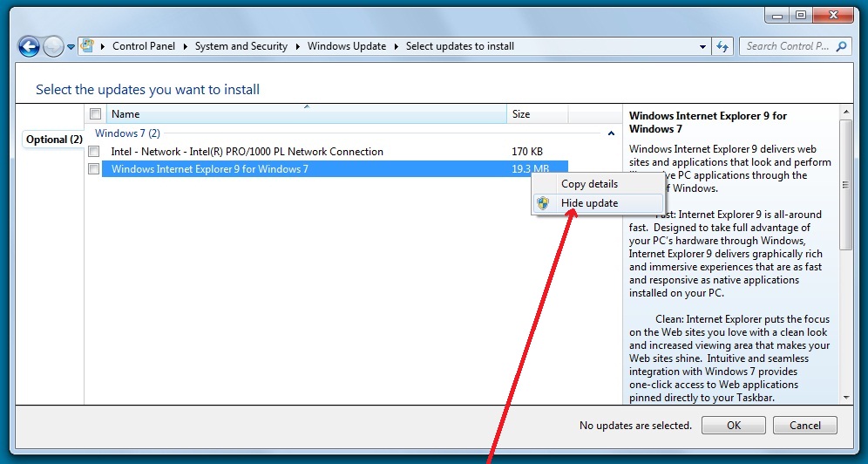Expand arrow after Windows Update breadcrumb
The image size is (868, 464).
397,46
